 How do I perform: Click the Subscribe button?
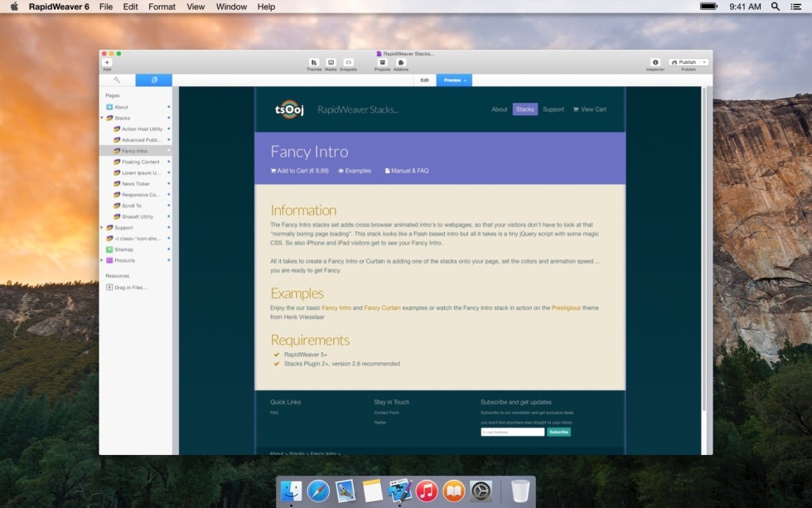[x=558, y=432]
